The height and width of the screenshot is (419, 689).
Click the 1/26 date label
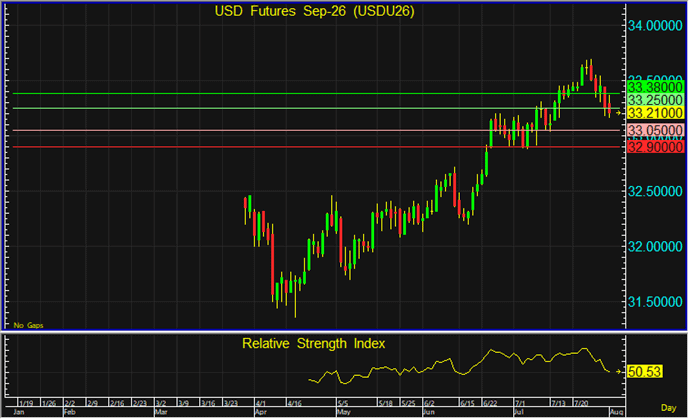pyautogui.click(x=49, y=403)
